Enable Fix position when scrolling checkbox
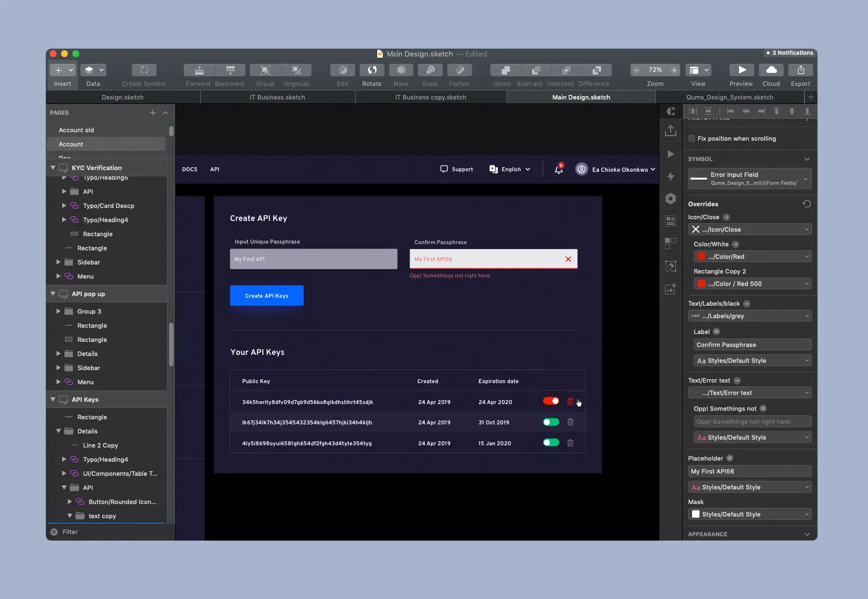Viewport: 868px width, 599px height. (692, 138)
